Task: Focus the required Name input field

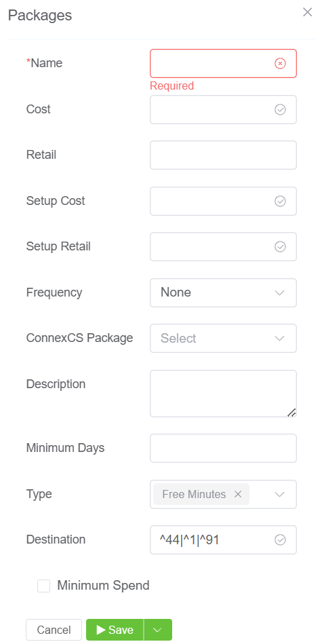Action: 223,63
